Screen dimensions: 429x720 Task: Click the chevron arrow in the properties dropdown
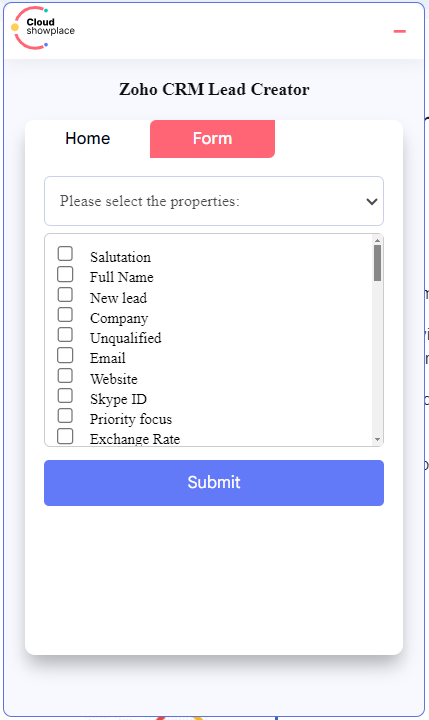tap(372, 201)
